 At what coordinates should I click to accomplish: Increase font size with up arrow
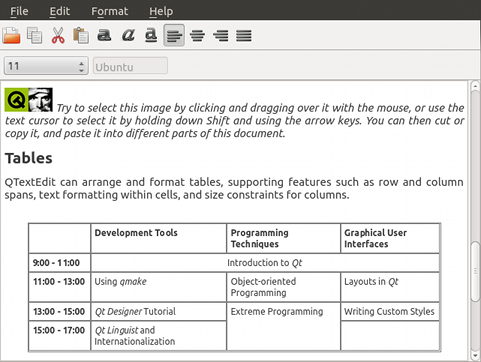click(81, 63)
